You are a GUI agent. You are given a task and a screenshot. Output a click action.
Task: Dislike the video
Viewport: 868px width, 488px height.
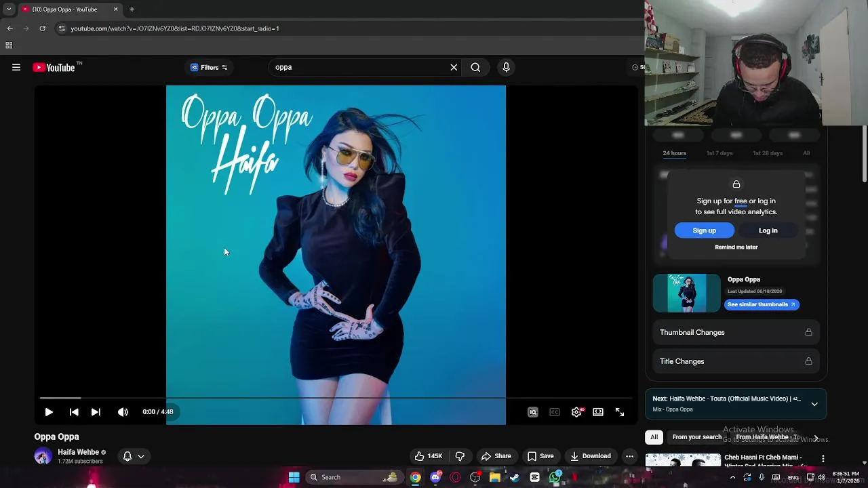(x=460, y=456)
